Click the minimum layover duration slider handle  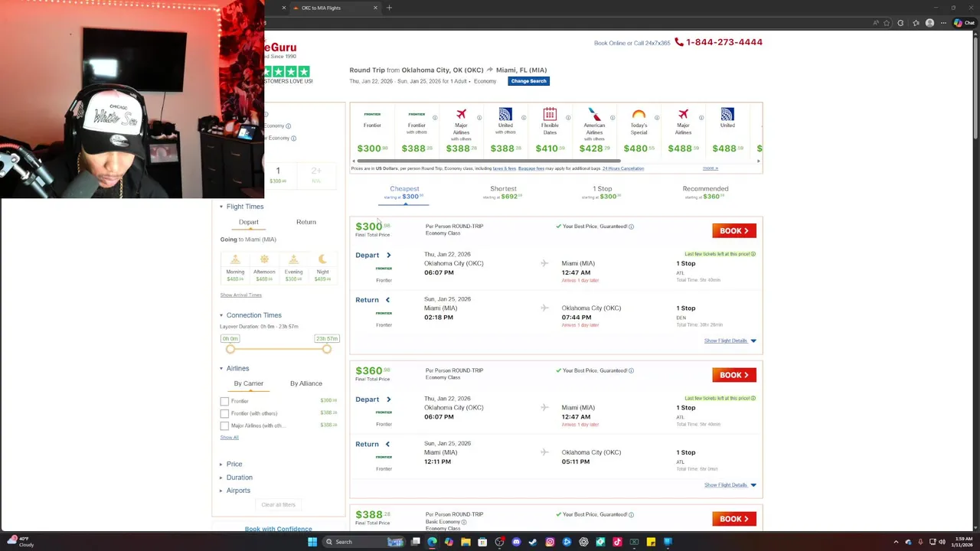click(x=230, y=349)
